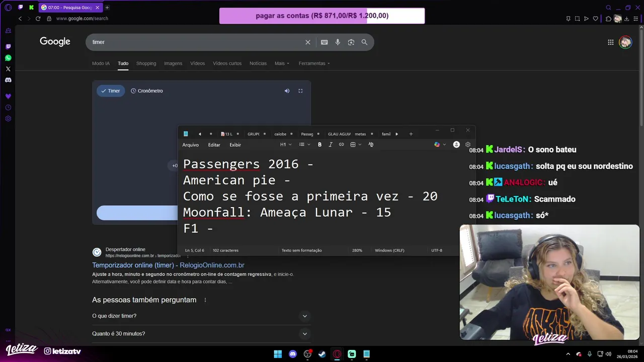Open the Google account avatar

point(625,42)
